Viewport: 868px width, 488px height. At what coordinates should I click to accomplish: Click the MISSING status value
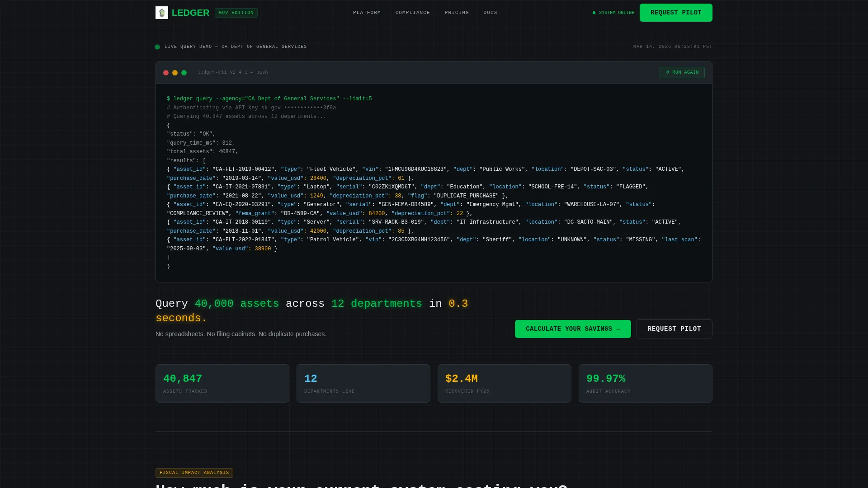pyautogui.click(x=641, y=239)
